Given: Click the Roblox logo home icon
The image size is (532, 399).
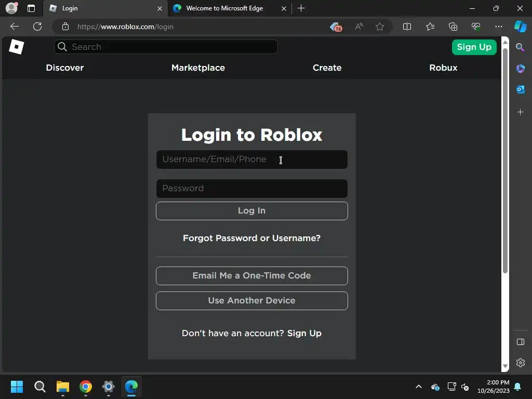Looking at the screenshot, I should pos(16,47).
